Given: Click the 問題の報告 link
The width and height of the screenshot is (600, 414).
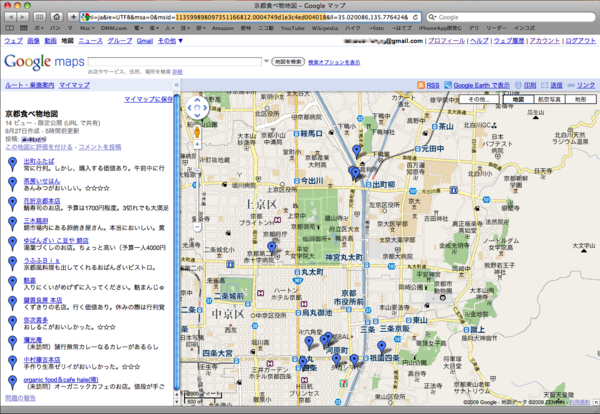Looking at the screenshot, I should pyautogui.click(x=20, y=398).
